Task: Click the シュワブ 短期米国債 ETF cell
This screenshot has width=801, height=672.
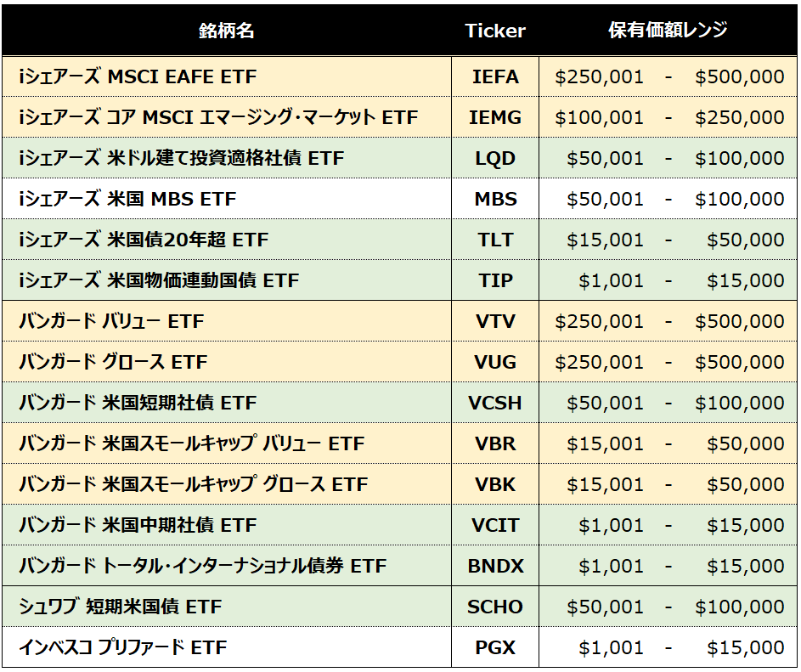Action: coord(121,607)
